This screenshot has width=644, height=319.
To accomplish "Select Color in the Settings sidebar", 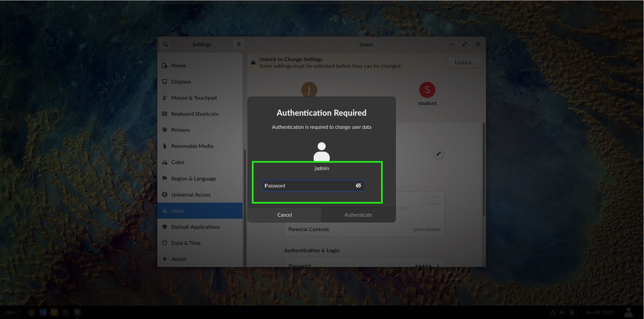I will [200, 162].
